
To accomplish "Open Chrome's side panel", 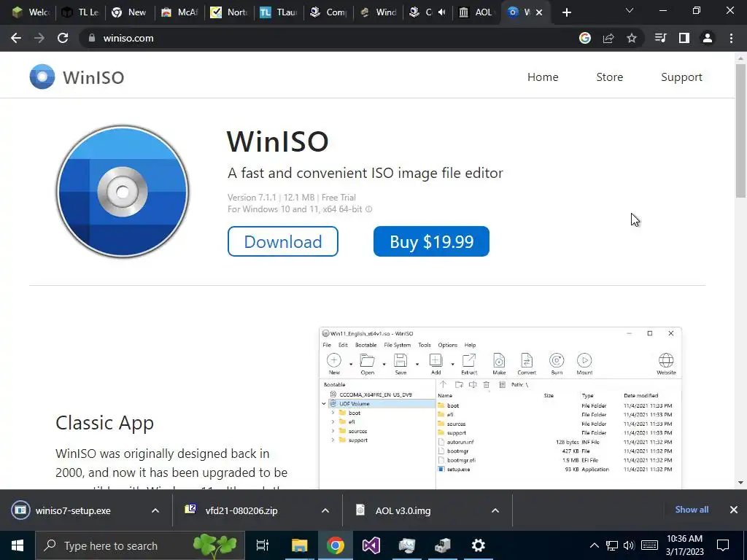I will pos(684,38).
